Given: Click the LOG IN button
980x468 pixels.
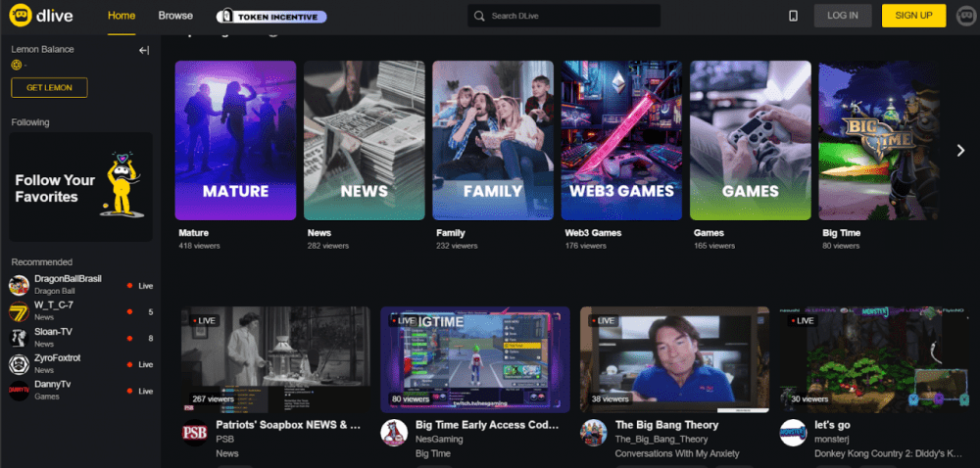Looking at the screenshot, I should click(x=843, y=16).
